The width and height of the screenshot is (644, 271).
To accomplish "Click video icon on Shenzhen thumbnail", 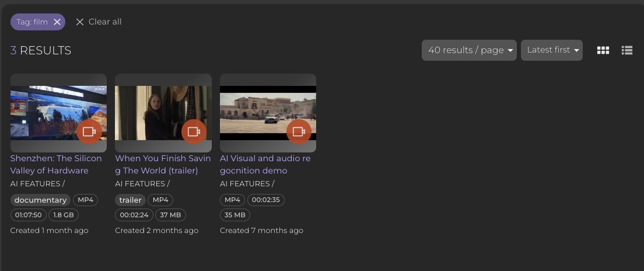I will [89, 131].
